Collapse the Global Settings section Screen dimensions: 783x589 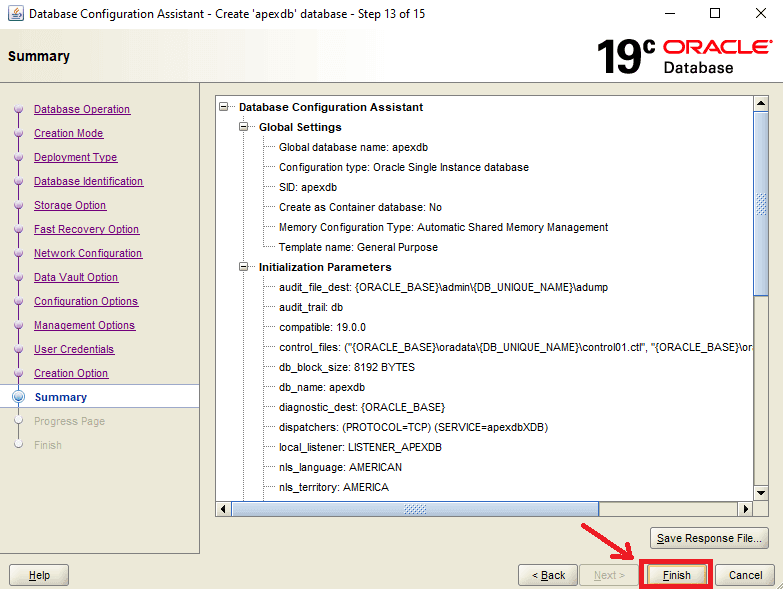[245, 127]
